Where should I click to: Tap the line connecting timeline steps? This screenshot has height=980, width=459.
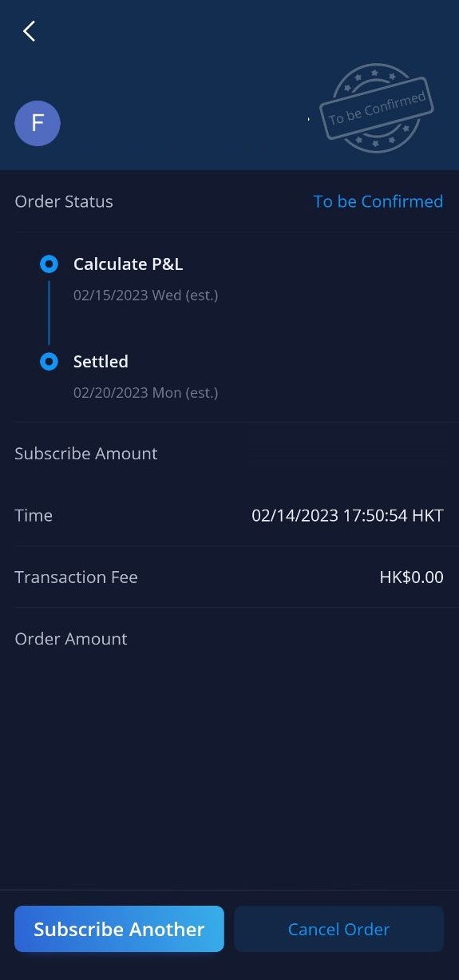(x=49, y=312)
